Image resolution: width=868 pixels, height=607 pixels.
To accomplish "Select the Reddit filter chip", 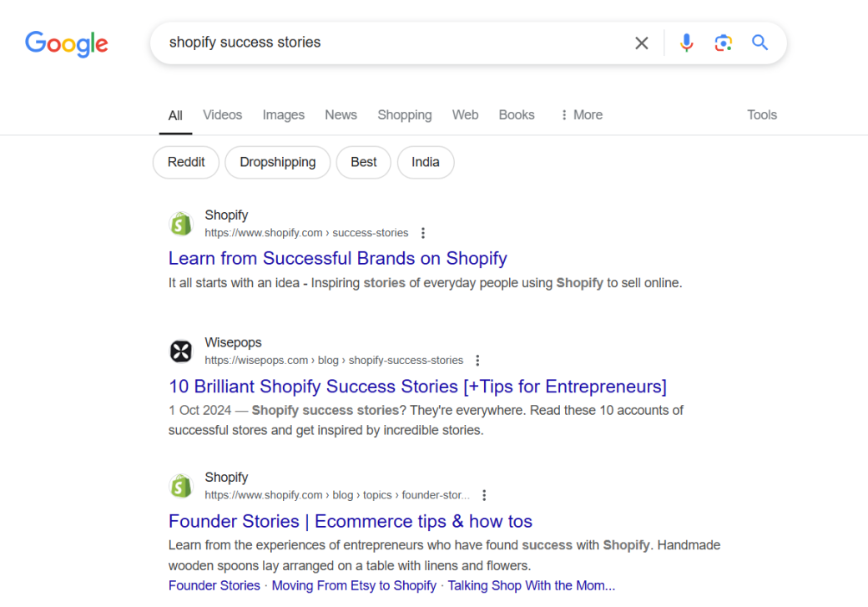I will click(x=185, y=162).
